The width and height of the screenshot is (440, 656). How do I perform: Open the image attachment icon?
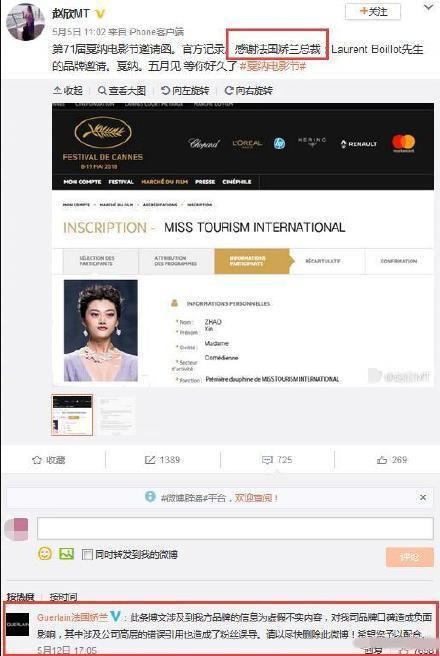pyautogui.click(x=67, y=554)
